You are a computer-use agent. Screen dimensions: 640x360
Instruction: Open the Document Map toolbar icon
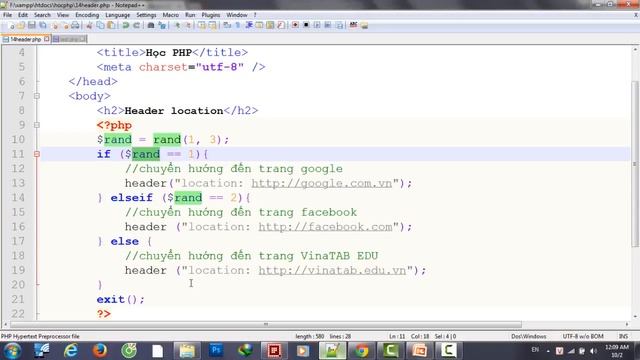270,25
